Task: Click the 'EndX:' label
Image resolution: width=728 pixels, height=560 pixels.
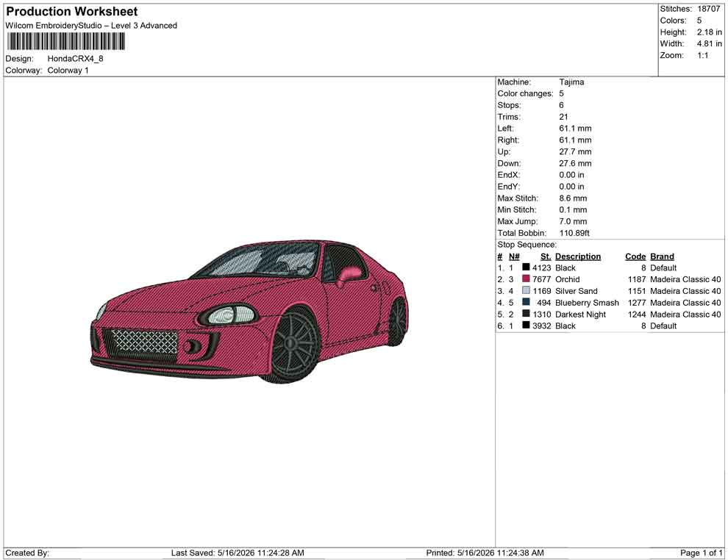Action: [508, 174]
